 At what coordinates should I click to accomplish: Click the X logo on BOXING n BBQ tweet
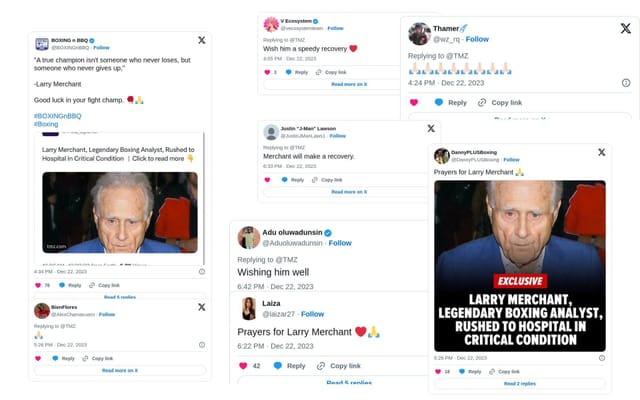(x=202, y=40)
